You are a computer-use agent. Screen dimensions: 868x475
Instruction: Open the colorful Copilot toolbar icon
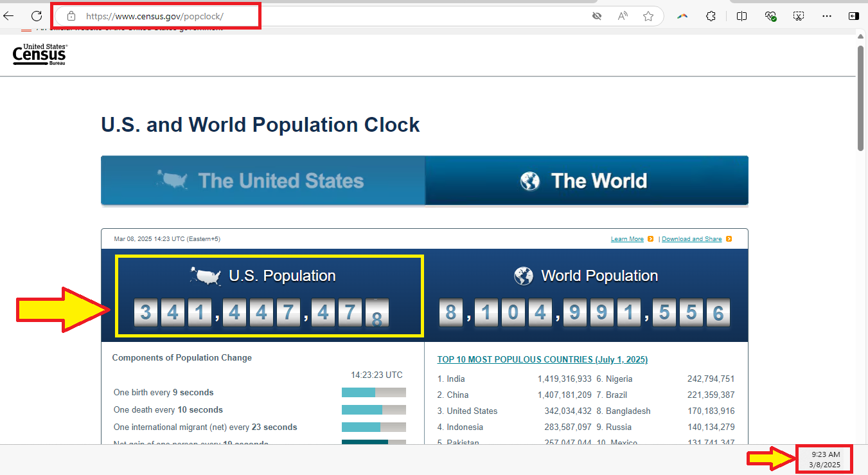(x=682, y=16)
